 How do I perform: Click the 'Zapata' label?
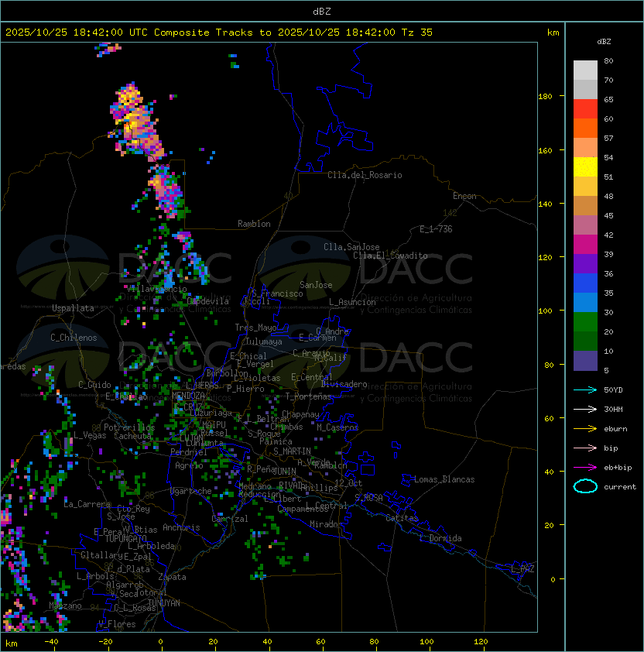pyautogui.click(x=172, y=577)
